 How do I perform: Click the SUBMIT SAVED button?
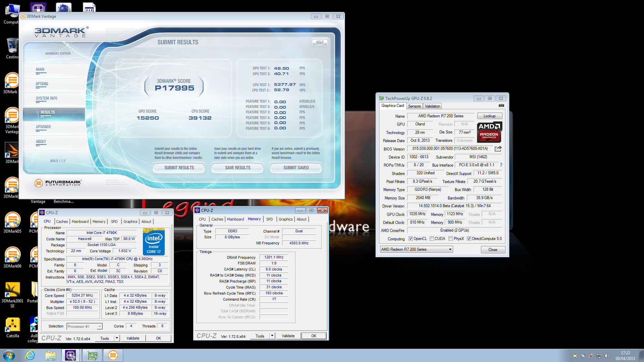coord(296,168)
